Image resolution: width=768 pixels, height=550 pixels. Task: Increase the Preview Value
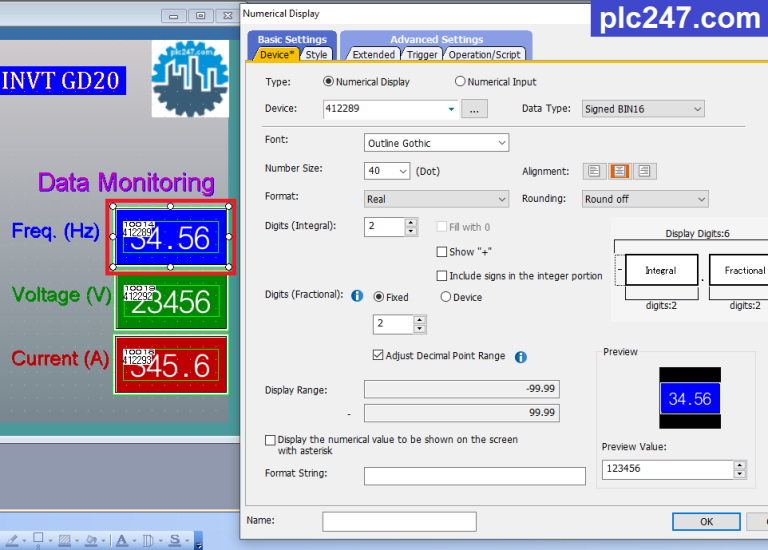point(740,465)
